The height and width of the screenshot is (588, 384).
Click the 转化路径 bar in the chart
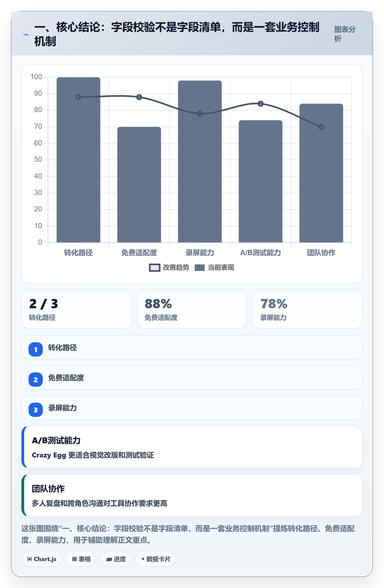pos(78,160)
